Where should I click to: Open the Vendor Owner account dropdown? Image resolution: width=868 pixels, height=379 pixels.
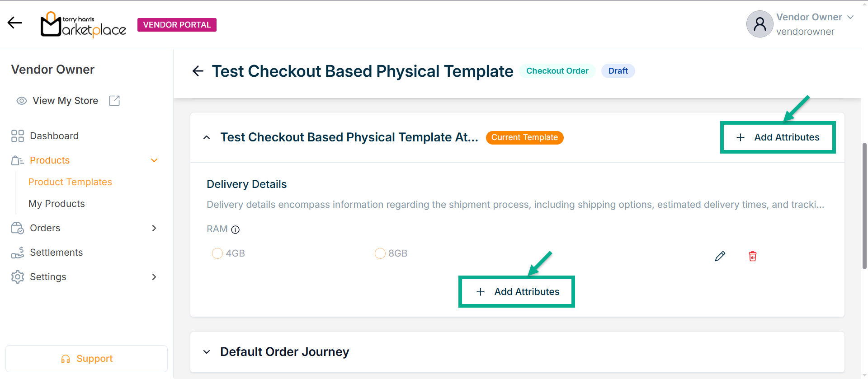[850, 17]
